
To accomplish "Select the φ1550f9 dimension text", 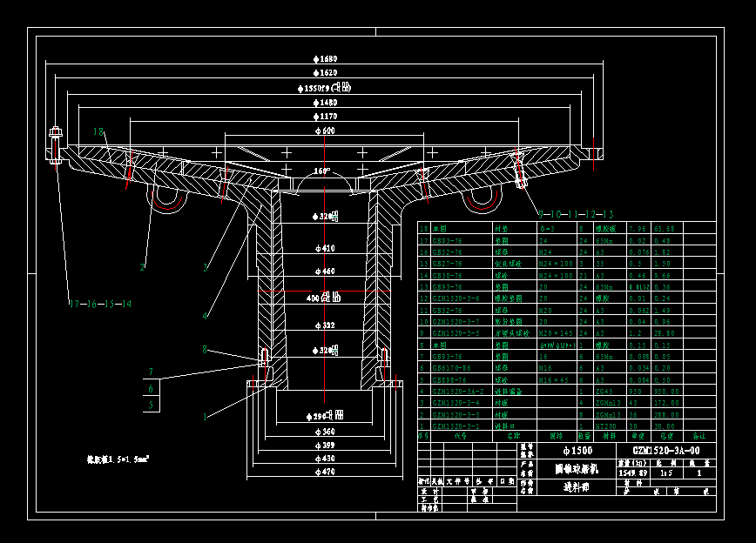I will (324, 88).
